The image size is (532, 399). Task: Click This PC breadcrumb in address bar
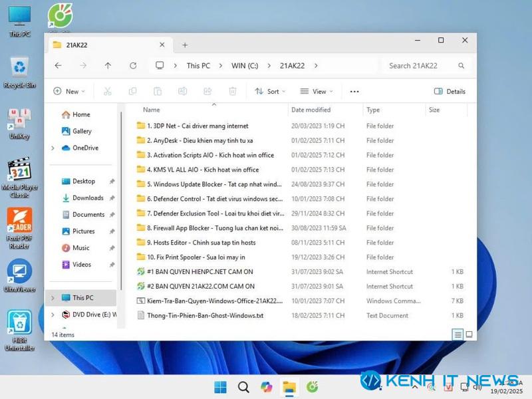(x=198, y=65)
